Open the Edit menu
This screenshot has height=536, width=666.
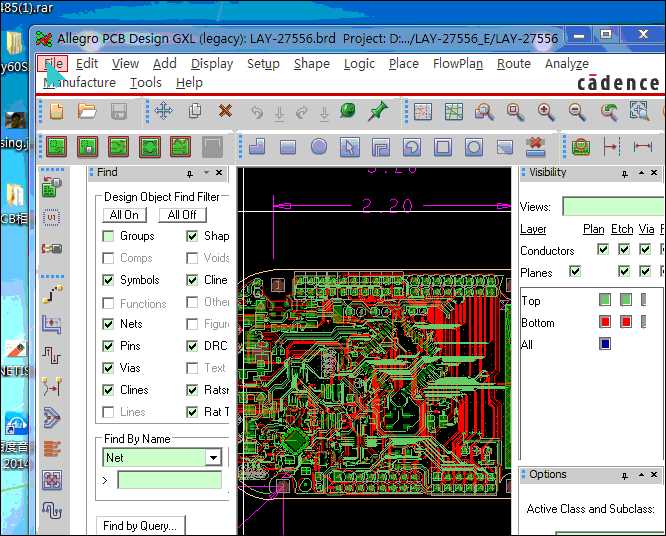coord(87,64)
